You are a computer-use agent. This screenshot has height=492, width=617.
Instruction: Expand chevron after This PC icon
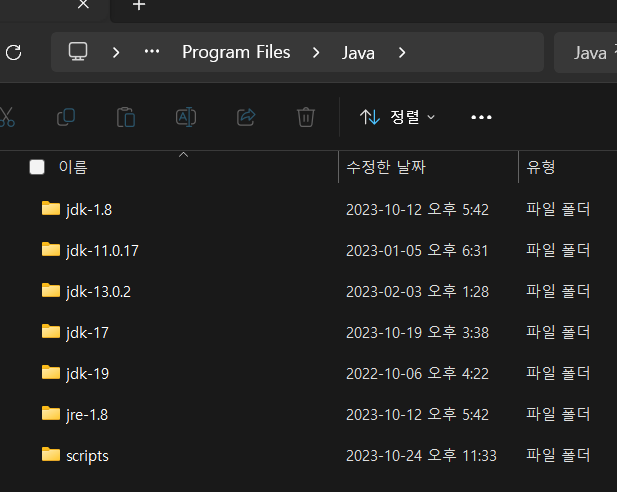(x=116, y=52)
